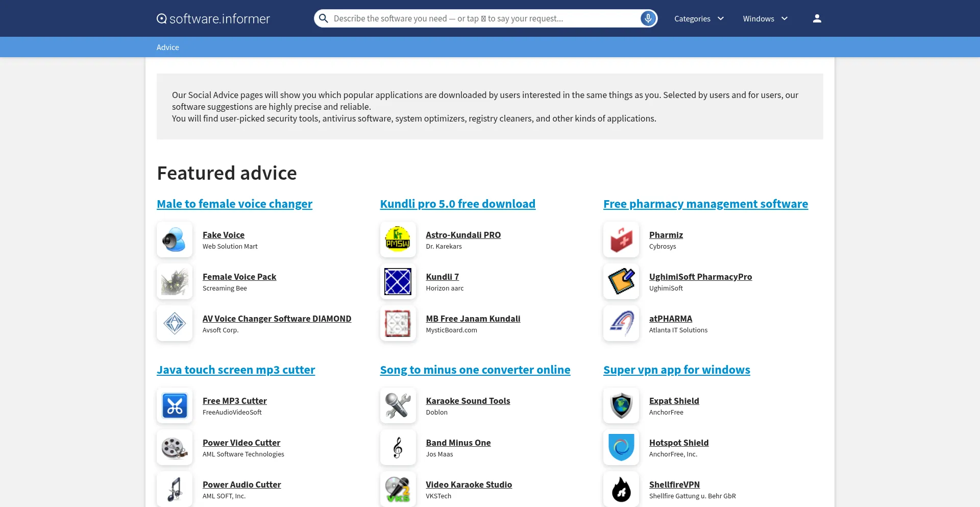Viewport: 980px width, 507px height.
Task: Open the Power Video Cutter title link
Action: [241, 443]
